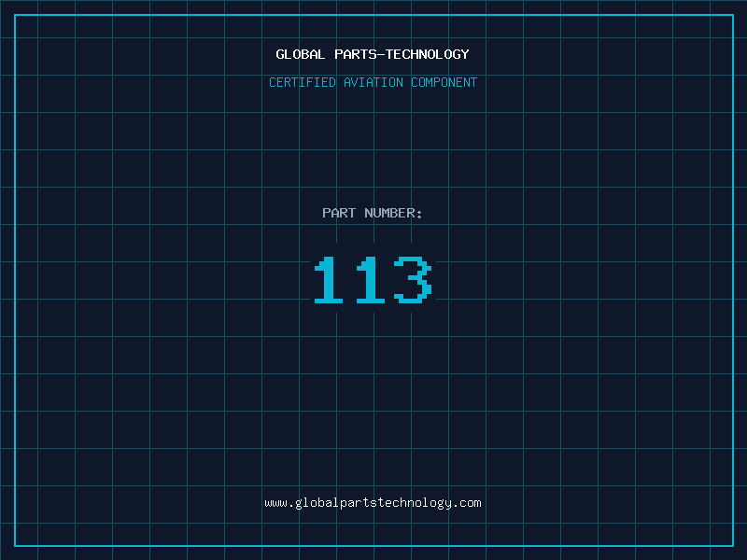The image size is (747, 560).
Task: Click the PART NUMBER: label
Action: [373, 213]
